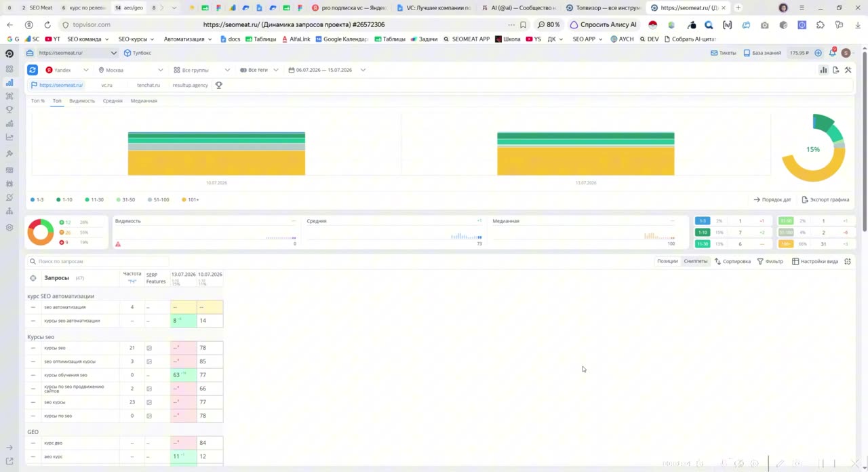Click Экспорт графика
The width and height of the screenshot is (868, 472).
825,200
